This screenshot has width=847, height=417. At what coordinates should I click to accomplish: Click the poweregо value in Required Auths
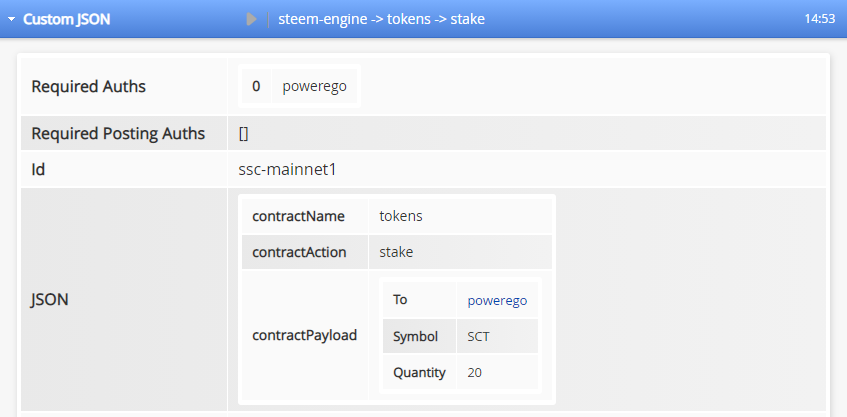[314, 86]
